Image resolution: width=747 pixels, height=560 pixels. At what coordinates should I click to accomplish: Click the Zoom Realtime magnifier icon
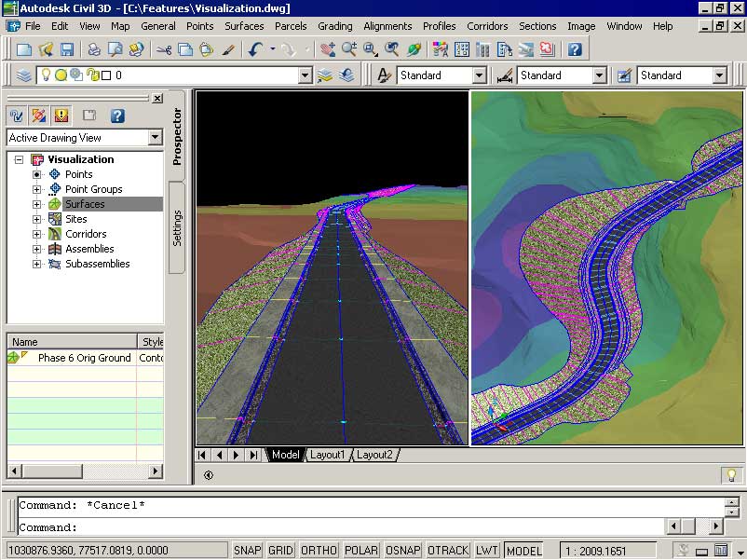(x=350, y=49)
